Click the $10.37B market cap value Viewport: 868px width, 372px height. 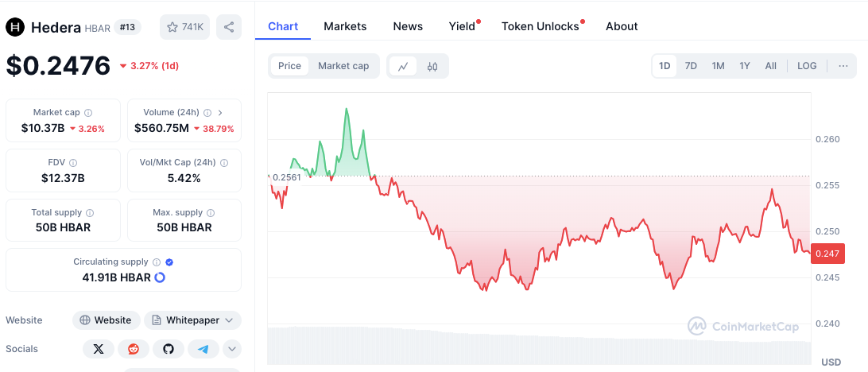pos(43,129)
